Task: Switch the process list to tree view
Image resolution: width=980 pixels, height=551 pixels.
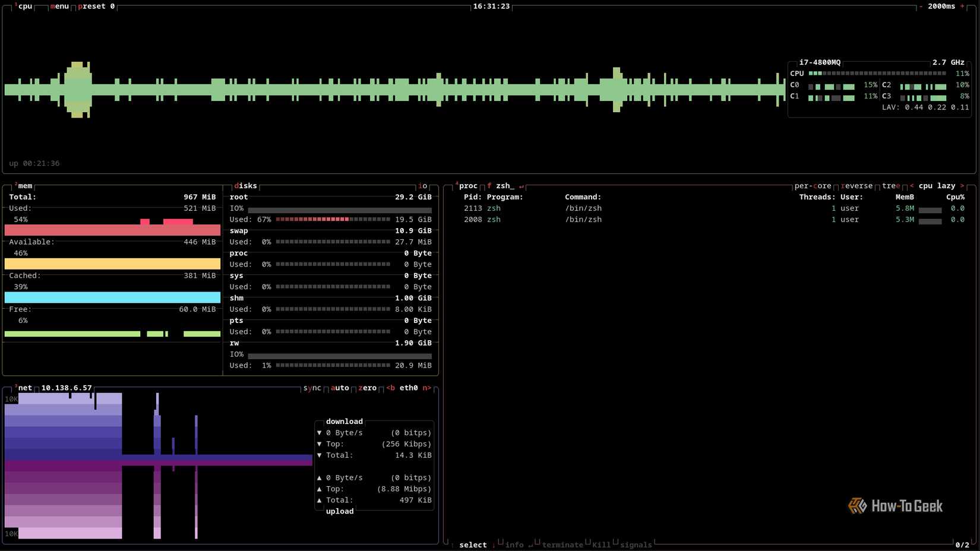Action: tap(891, 185)
